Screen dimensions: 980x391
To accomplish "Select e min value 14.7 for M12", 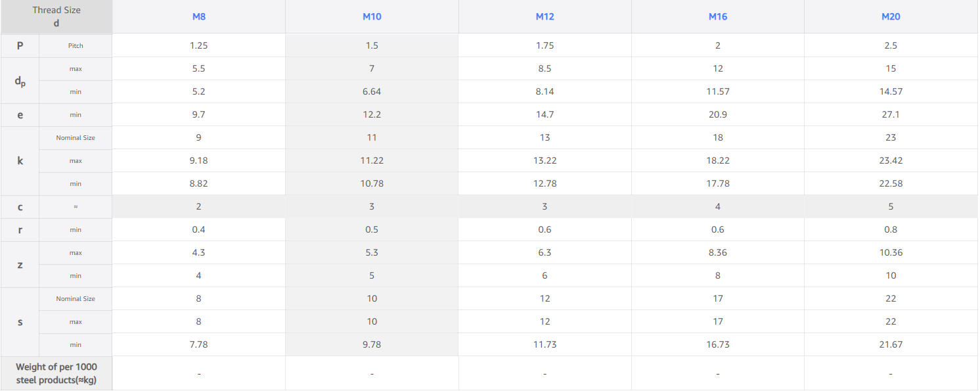I will [x=545, y=114].
